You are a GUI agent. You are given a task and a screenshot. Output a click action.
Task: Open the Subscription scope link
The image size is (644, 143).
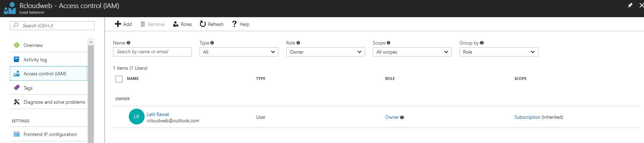pos(527,117)
